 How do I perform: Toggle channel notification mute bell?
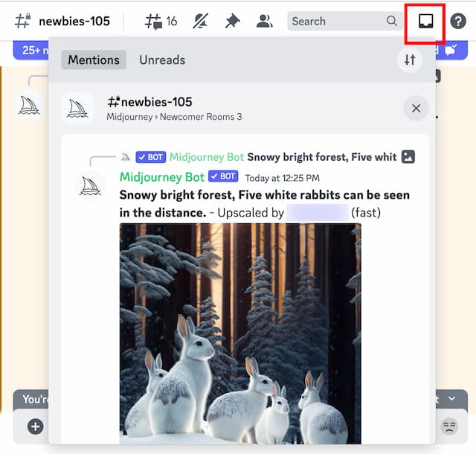click(200, 21)
